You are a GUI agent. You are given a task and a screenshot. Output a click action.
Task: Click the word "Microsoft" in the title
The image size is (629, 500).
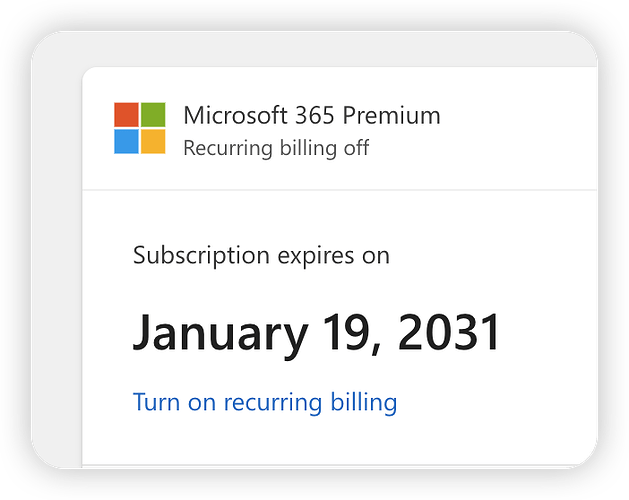(x=229, y=115)
